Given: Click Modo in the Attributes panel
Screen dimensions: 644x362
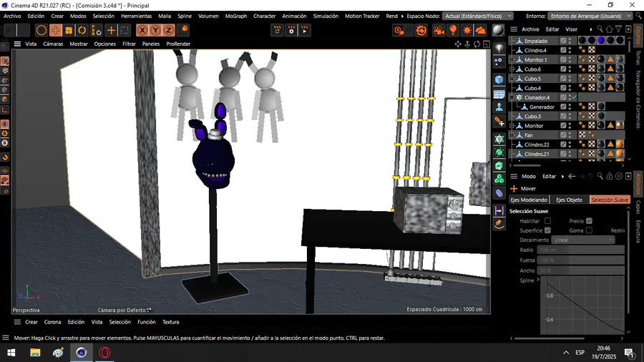Looking at the screenshot, I should click(x=529, y=177).
